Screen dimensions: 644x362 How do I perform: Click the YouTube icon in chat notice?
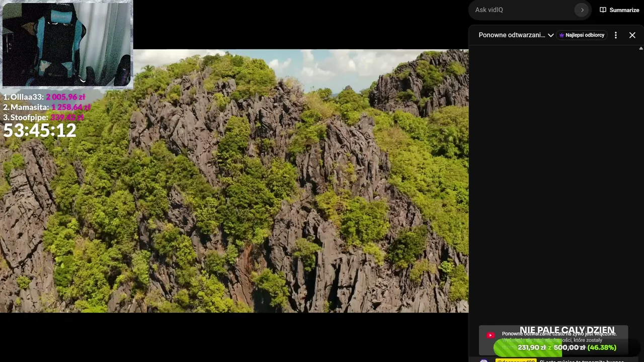[491, 335]
